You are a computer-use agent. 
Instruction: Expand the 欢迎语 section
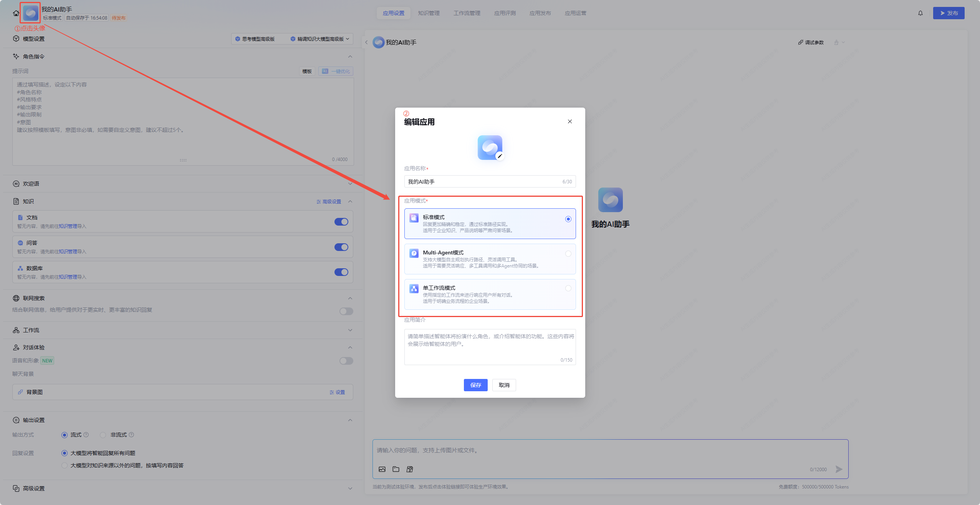point(350,184)
